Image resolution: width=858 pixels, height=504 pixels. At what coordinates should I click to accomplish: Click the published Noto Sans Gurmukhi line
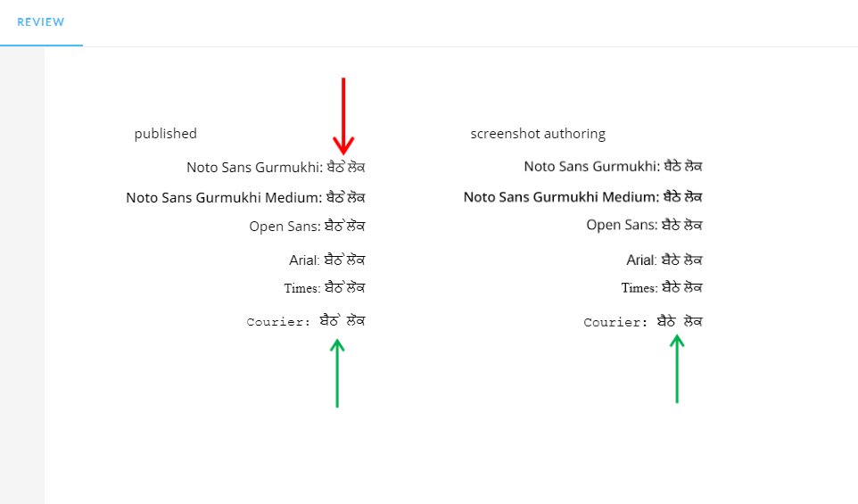[x=276, y=167]
